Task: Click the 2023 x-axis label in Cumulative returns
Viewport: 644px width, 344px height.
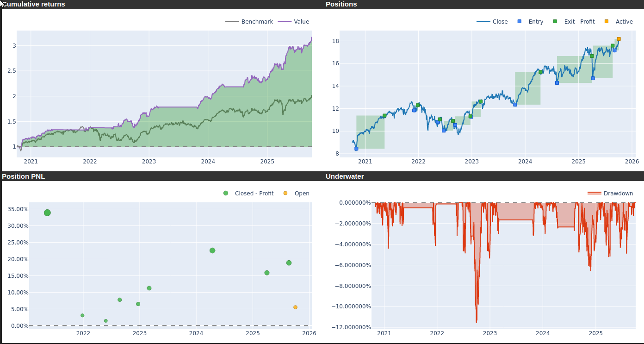Action: pyautogui.click(x=149, y=162)
